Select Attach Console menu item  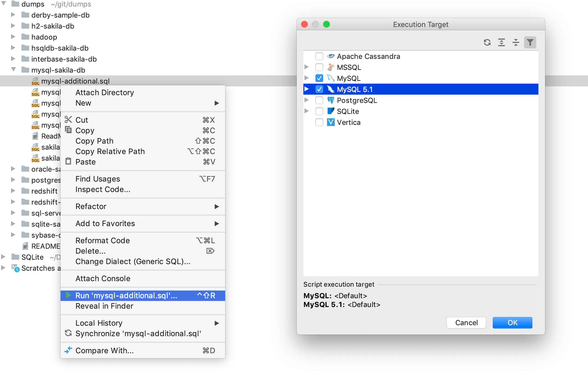[103, 278]
